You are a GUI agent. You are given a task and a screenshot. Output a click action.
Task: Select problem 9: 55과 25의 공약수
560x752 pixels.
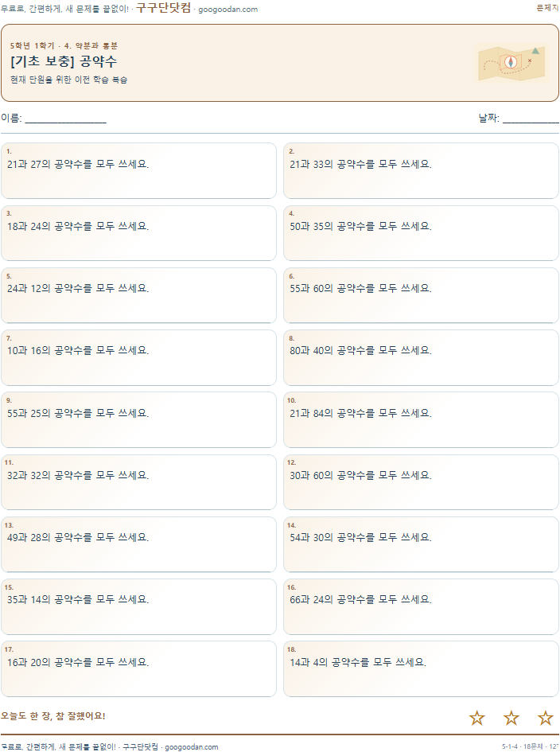tap(138, 419)
